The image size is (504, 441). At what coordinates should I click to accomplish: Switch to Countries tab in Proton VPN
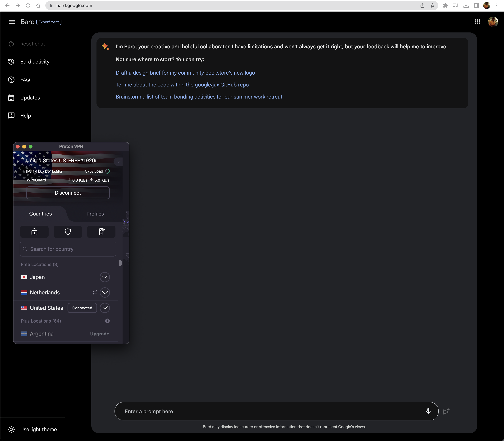pyautogui.click(x=40, y=214)
